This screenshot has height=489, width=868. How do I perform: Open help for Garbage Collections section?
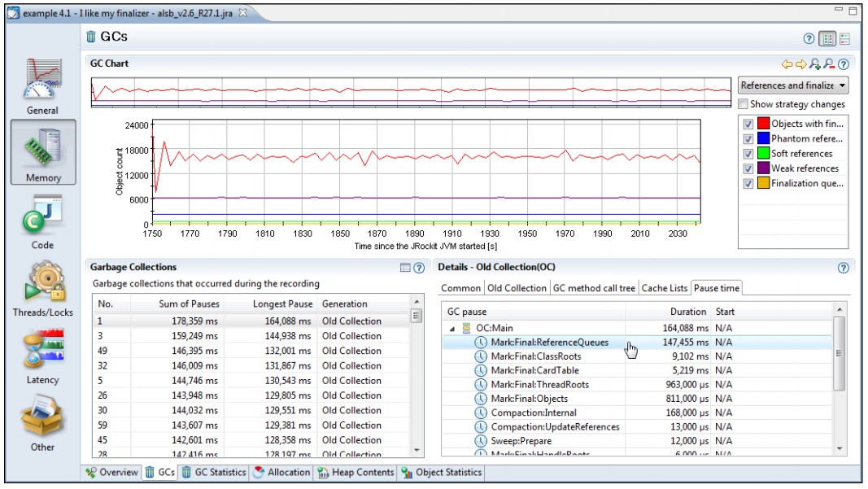point(419,268)
